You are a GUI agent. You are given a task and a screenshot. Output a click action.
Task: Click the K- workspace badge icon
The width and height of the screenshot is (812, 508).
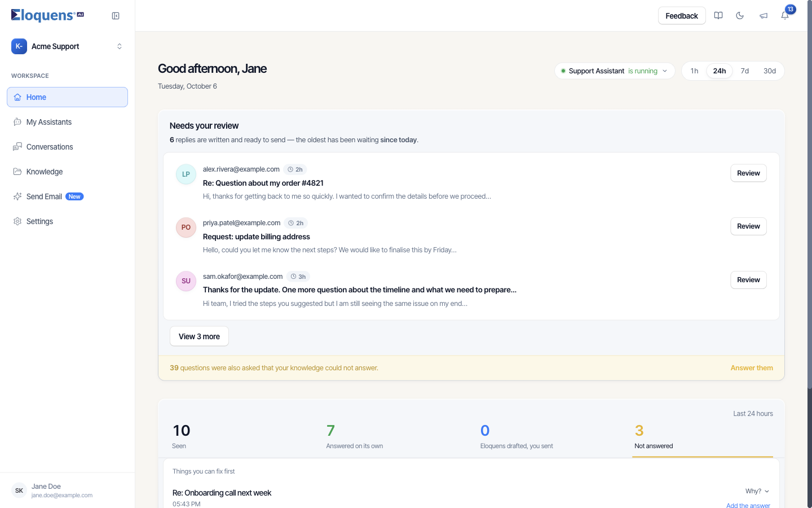(x=19, y=46)
